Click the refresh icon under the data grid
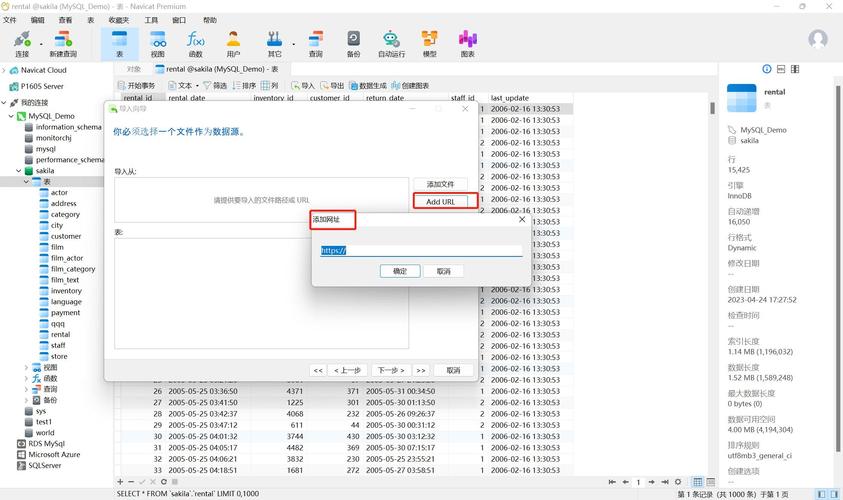The image size is (843, 500). pyautogui.click(x=163, y=482)
